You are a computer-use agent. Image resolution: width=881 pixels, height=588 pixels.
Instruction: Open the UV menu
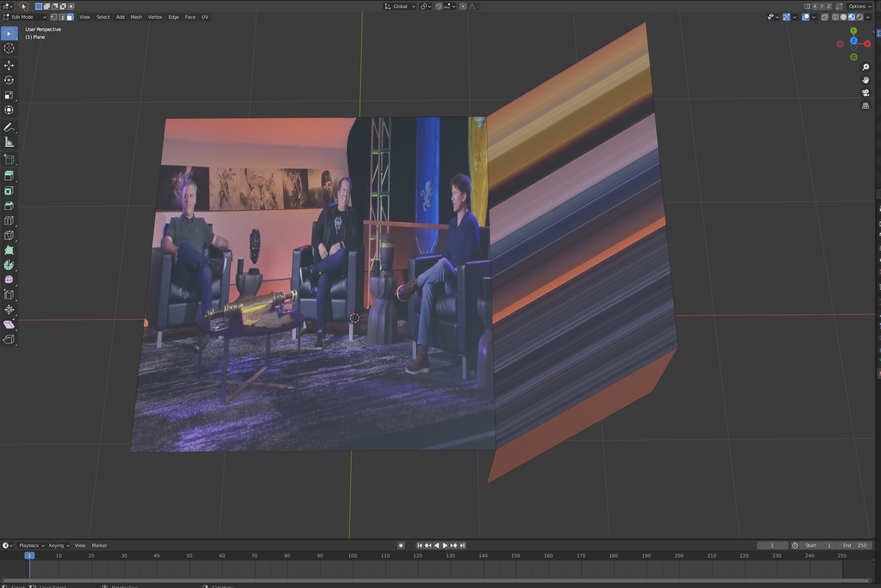(x=205, y=17)
